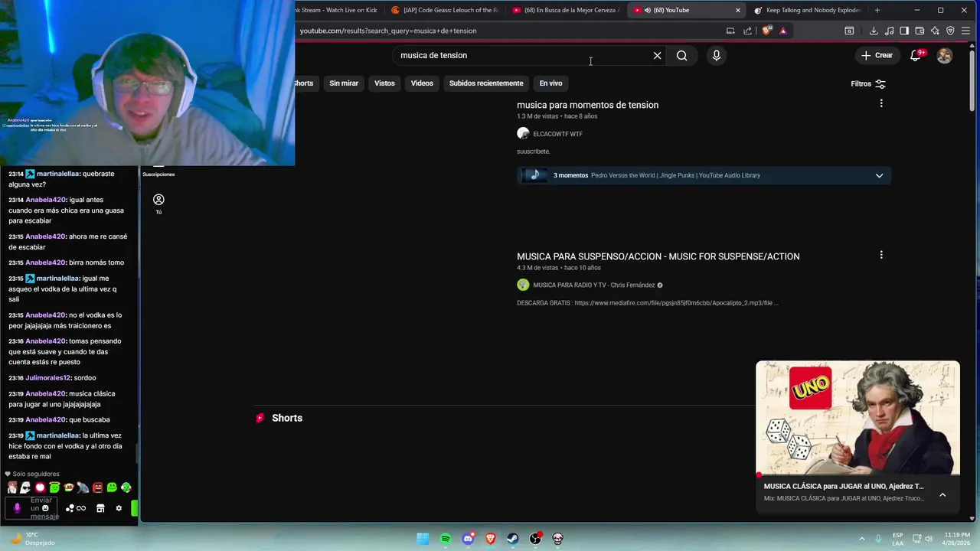The image size is (980, 551).
Task: Open the Tú profile icon in YouTube sidebar
Action: click(158, 200)
